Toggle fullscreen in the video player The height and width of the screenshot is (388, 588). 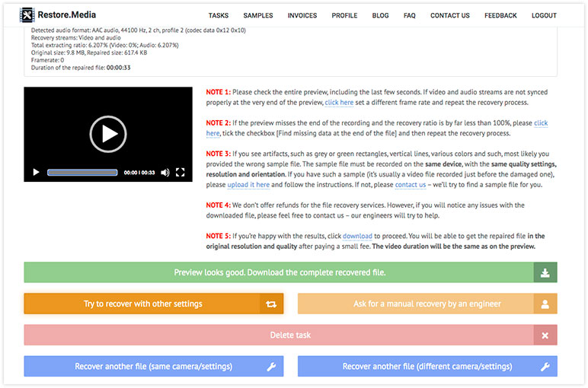pos(180,172)
